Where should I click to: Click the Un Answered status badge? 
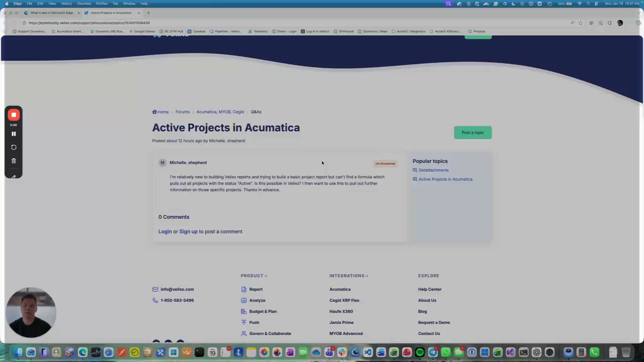(x=385, y=163)
